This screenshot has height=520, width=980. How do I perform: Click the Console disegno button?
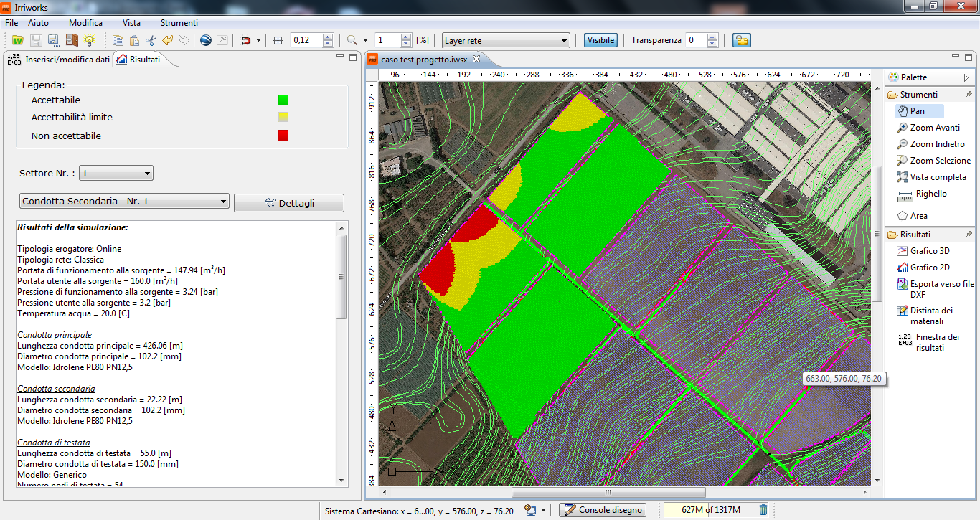click(x=602, y=510)
